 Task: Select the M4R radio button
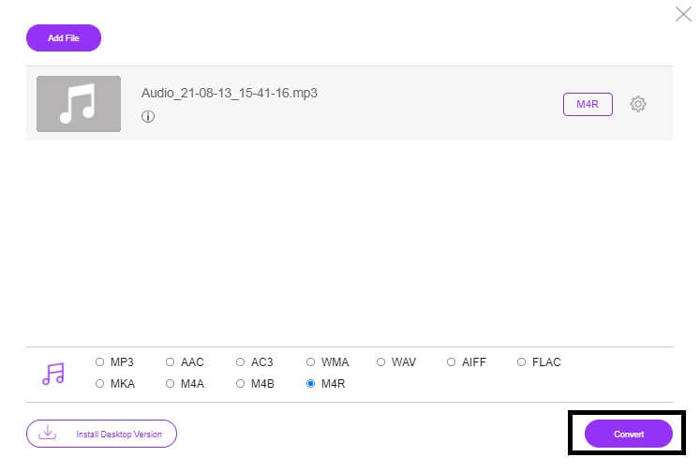311,383
